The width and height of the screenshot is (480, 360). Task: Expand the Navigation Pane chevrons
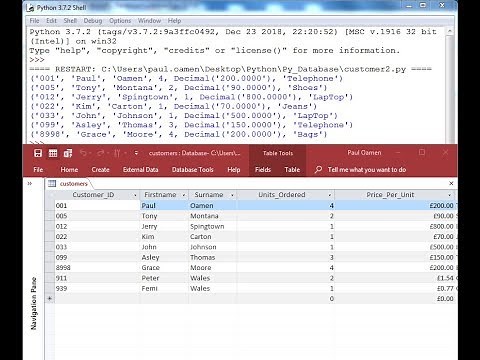pyautogui.click(x=30, y=183)
